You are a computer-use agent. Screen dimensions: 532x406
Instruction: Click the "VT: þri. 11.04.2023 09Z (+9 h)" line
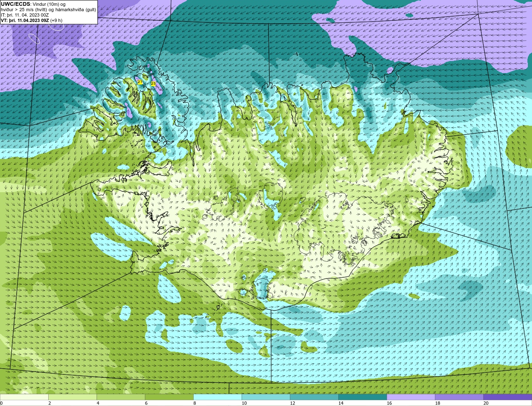(x=32, y=20)
